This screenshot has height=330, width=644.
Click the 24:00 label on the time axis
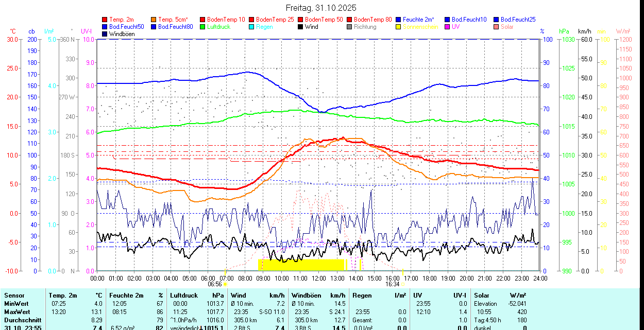[540, 278]
